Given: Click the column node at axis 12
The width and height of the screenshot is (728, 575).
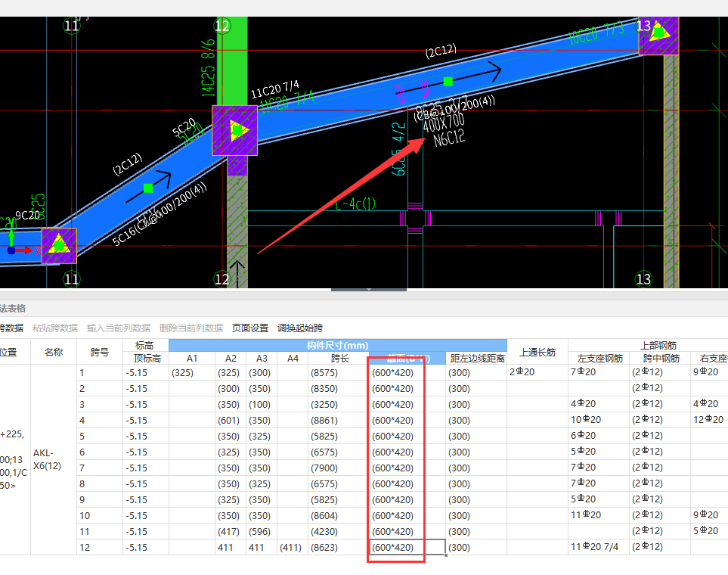Looking at the screenshot, I should tap(235, 131).
